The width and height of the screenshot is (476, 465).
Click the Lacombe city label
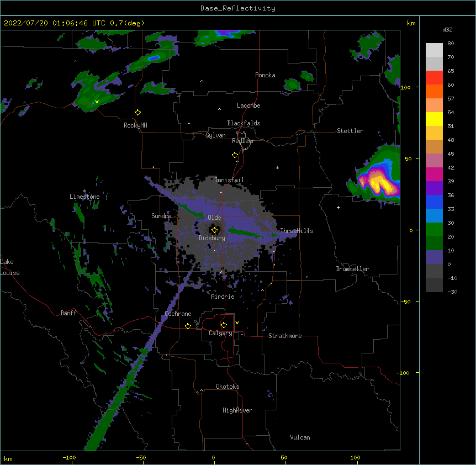[x=248, y=105]
